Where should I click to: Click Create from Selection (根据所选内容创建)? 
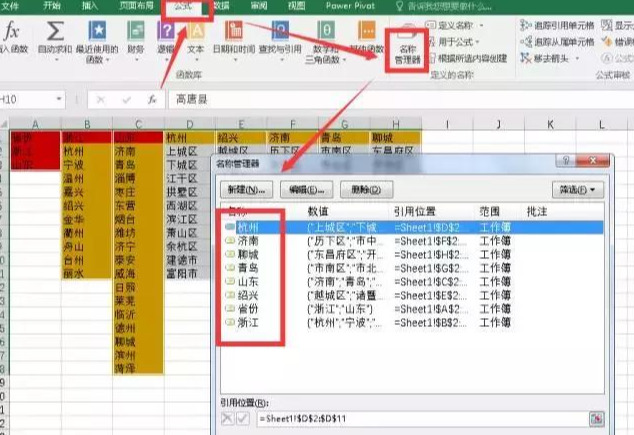(x=468, y=58)
